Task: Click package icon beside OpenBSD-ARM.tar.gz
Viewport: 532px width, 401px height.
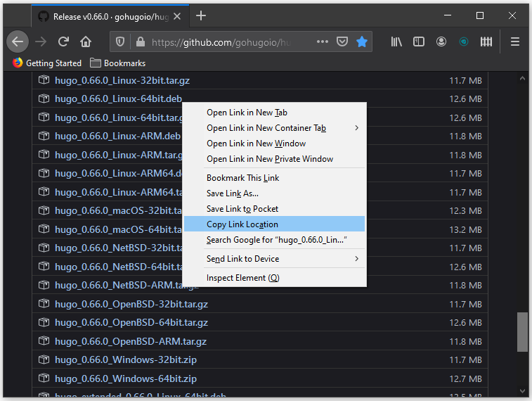Action: pyautogui.click(x=44, y=340)
